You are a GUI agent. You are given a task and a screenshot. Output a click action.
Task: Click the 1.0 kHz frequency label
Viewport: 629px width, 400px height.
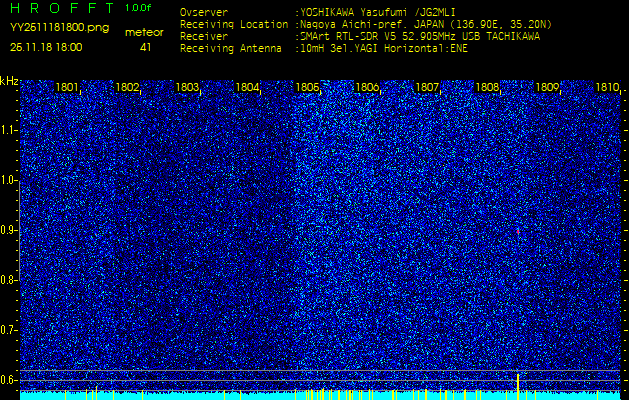click(9, 180)
